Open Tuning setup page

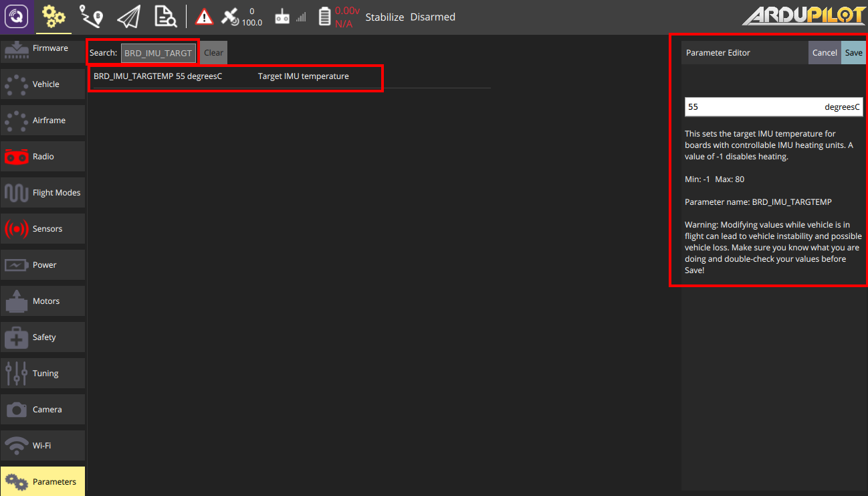tap(43, 374)
